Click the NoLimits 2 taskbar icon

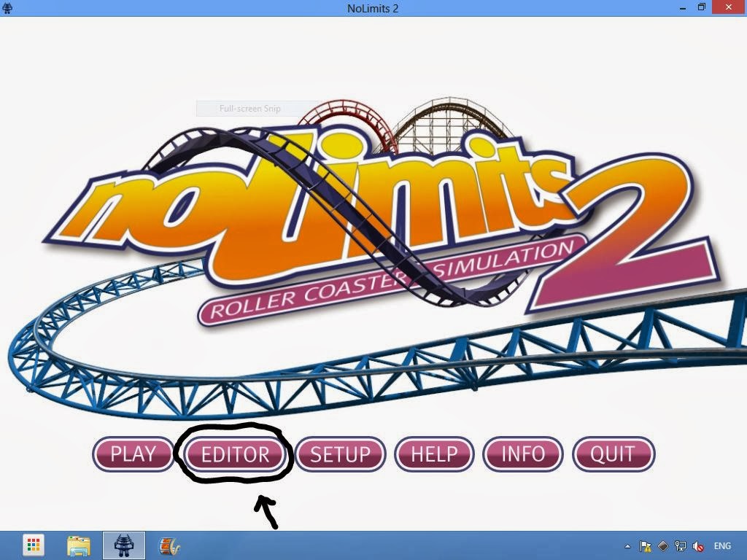(124, 545)
